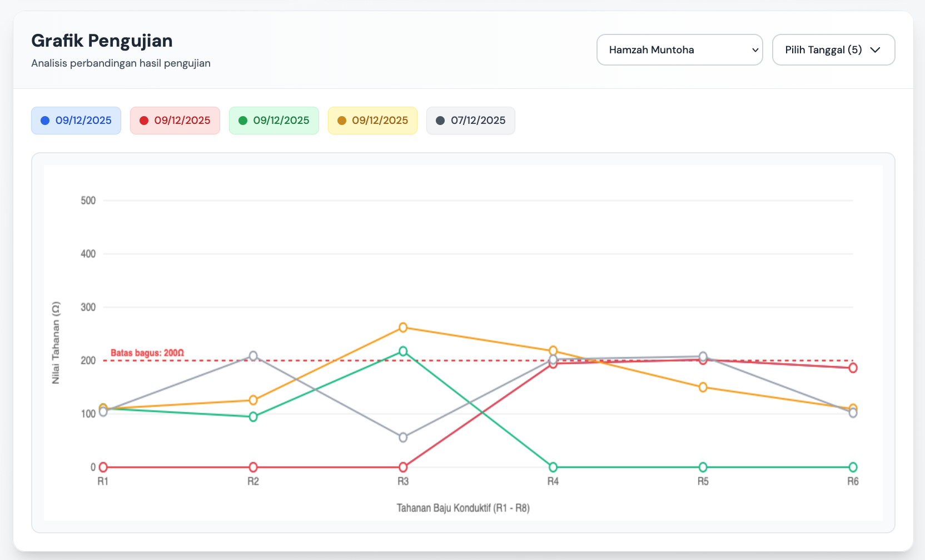This screenshot has width=925, height=560.
Task: Click the chevron on Pilih Tanggal (5)
Action: click(x=876, y=49)
